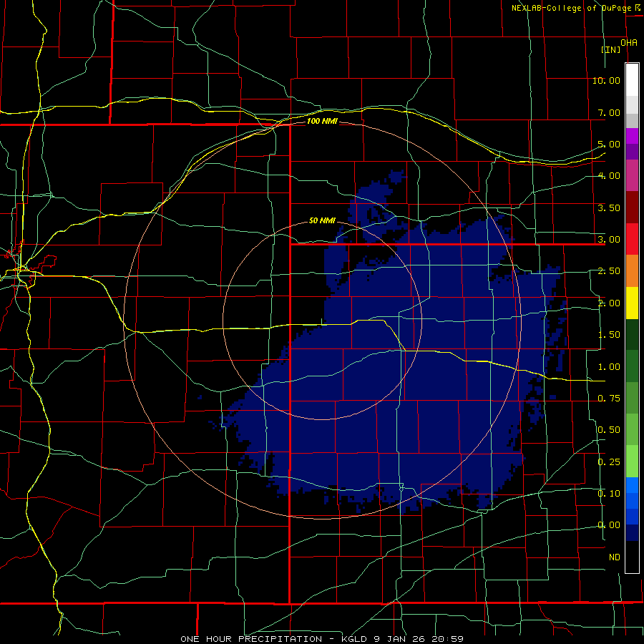Click the 2.00 legend value
This screenshot has width=644, height=644.
point(609,303)
